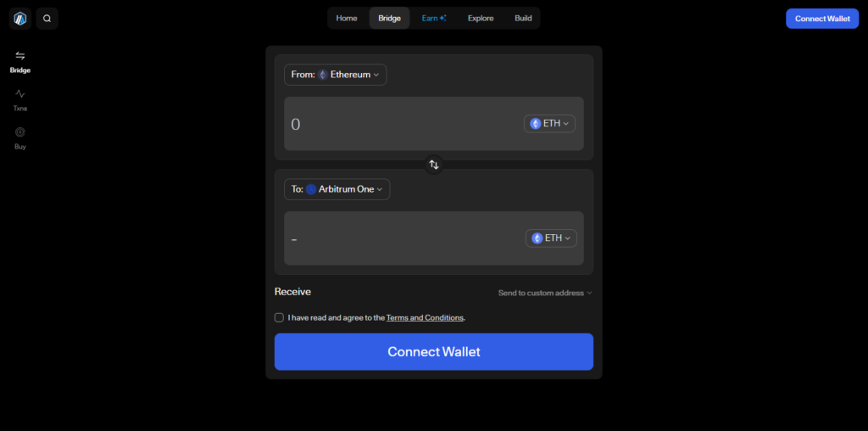Click the ETH coin icon in source field
This screenshot has width=868, height=431.
[536, 124]
